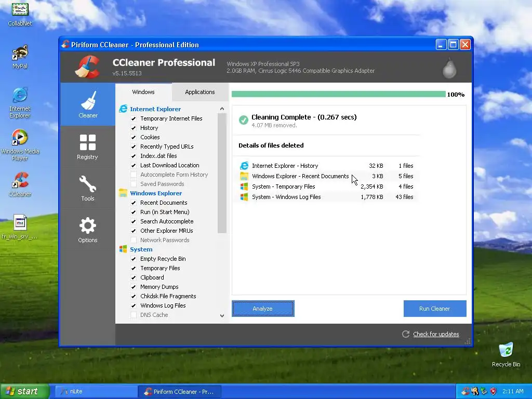Click System category heading text
Viewport: 532px width, 399px height.
pos(141,249)
